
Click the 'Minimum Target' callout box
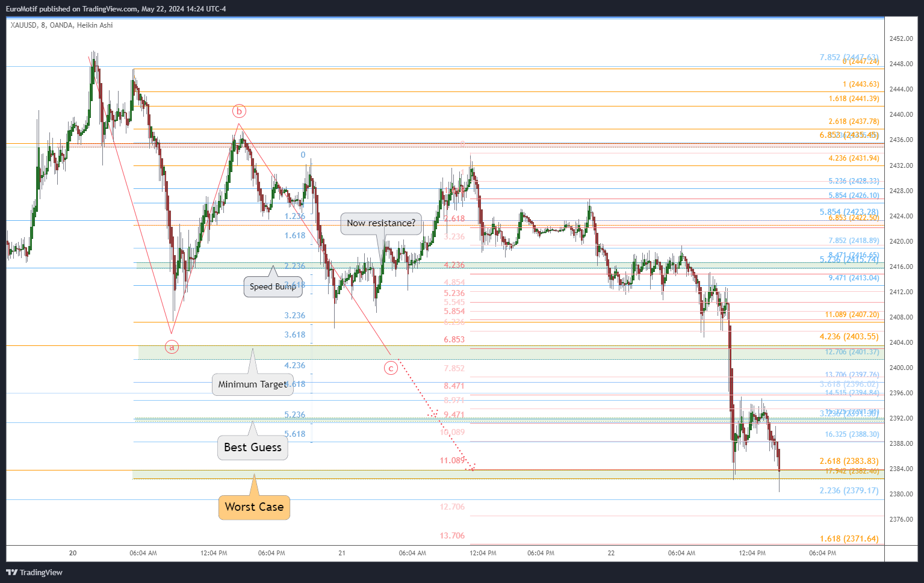coord(253,384)
